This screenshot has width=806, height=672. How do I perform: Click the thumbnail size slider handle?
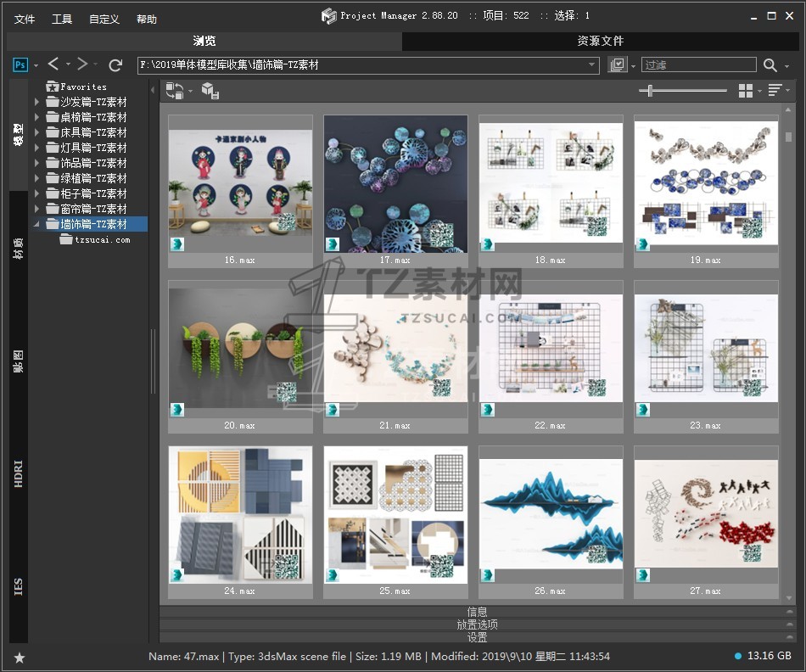pos(651,91)
